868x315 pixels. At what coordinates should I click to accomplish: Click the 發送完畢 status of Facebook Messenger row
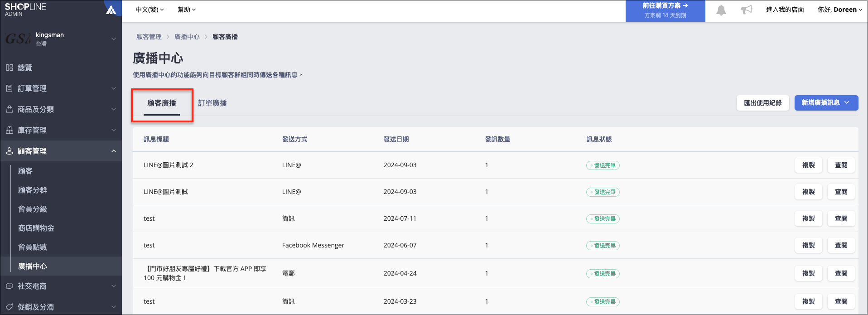(x=603, y=245)
